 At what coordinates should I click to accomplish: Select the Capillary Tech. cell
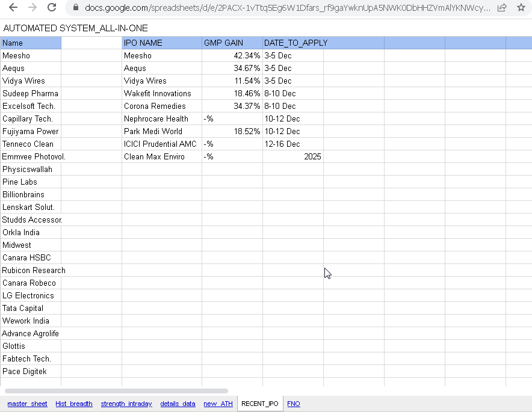point(31,118)
